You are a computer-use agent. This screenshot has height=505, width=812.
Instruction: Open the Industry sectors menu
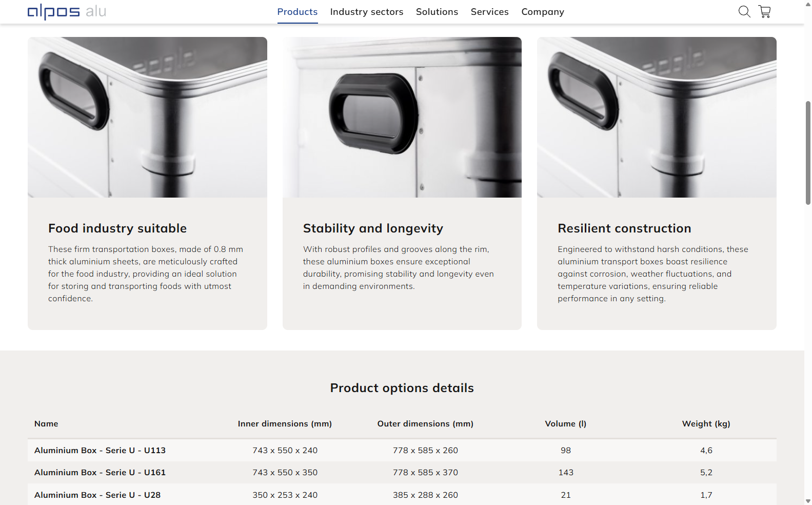367,12
